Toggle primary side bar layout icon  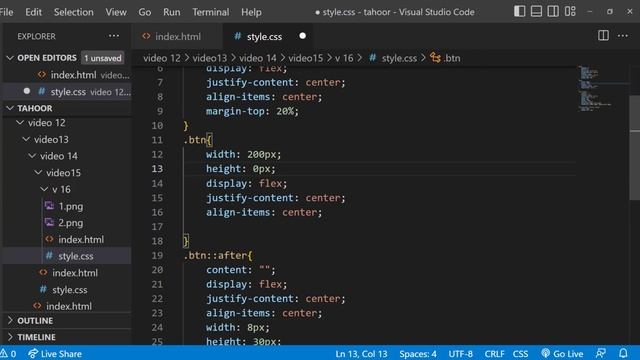(x=520, y=11)
